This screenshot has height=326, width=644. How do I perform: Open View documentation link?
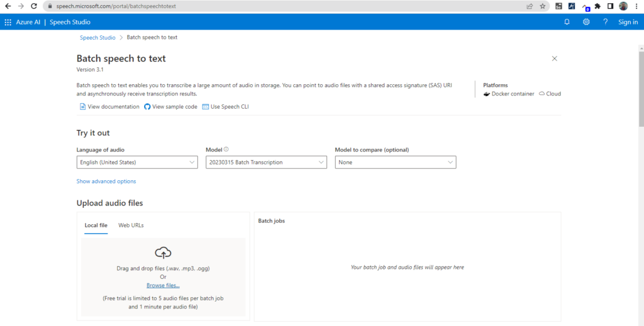tap(109, 107)
